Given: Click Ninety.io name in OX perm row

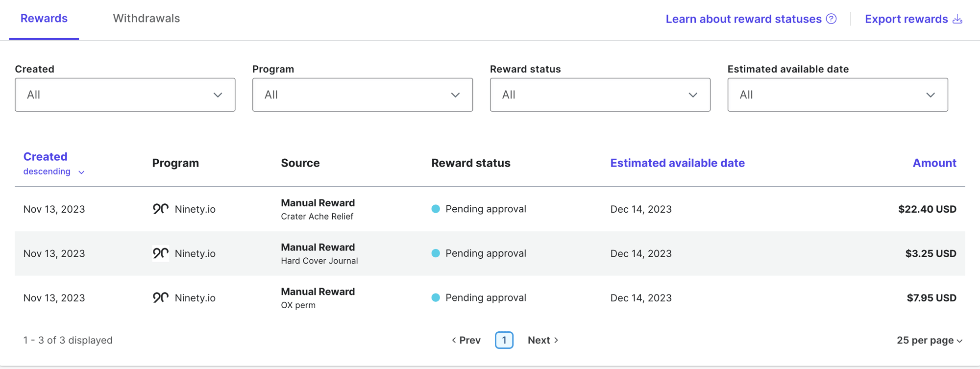Looking at the screenshot, I should tap(195, 298).
